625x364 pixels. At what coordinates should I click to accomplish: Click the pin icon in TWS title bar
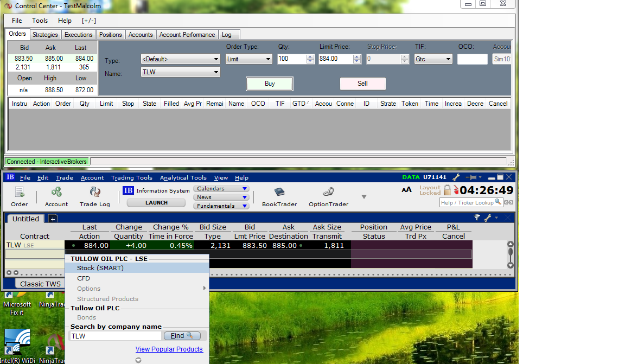point(471,177)
